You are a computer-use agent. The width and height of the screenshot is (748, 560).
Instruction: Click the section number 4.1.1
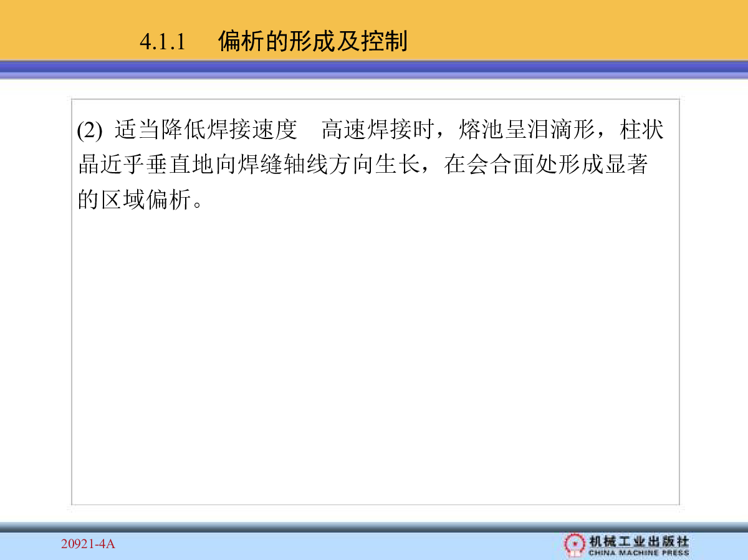pos(163,42)
